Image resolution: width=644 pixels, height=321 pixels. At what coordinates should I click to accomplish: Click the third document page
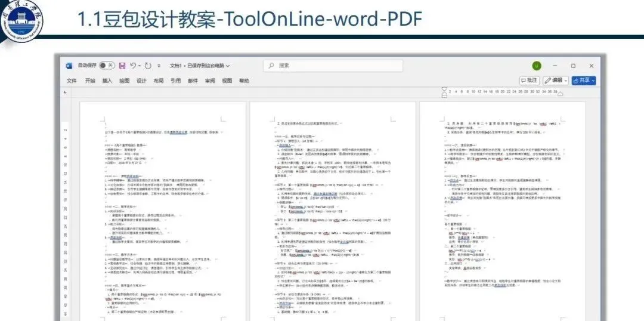pos(502,211)
